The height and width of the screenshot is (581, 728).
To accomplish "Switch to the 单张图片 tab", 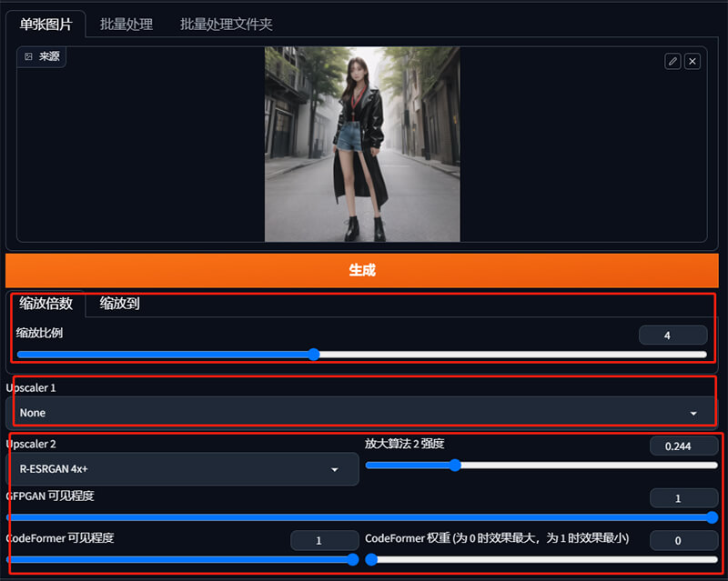I will (45, 25).
